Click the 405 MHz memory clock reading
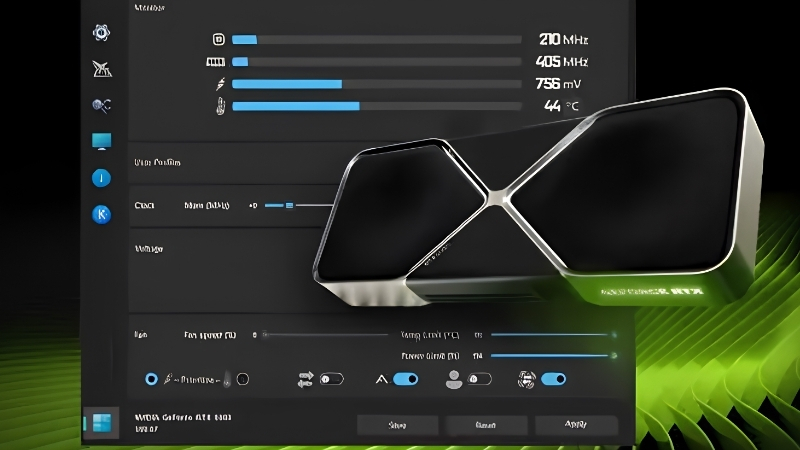Screen dimensions: 800x450 pyautogui.click(x=562, y=62)
